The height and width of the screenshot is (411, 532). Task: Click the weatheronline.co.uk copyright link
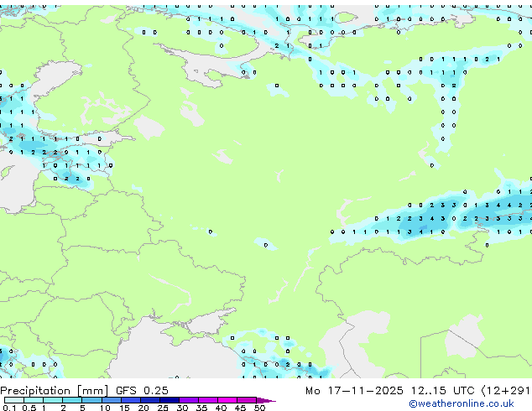462,403
